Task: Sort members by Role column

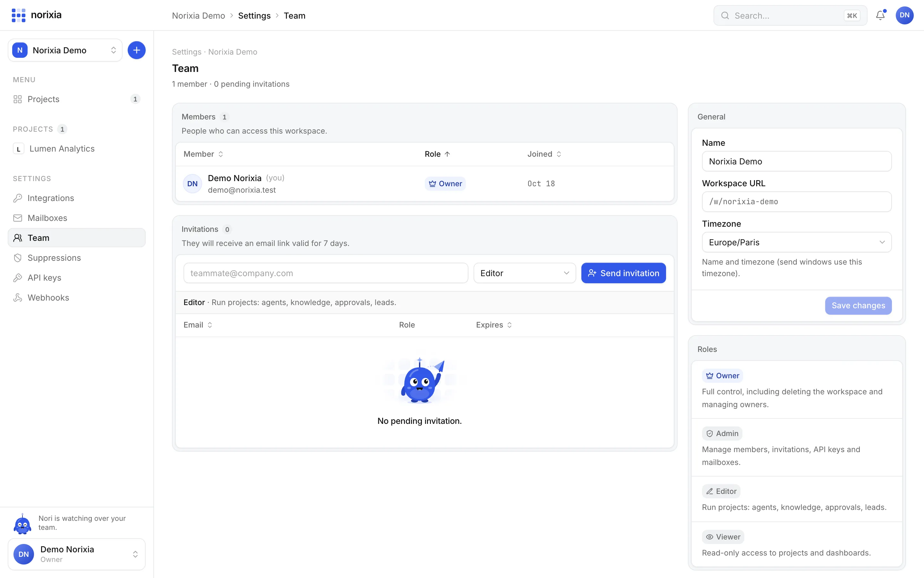Action: pyautogui.click(x=438, y=154)
